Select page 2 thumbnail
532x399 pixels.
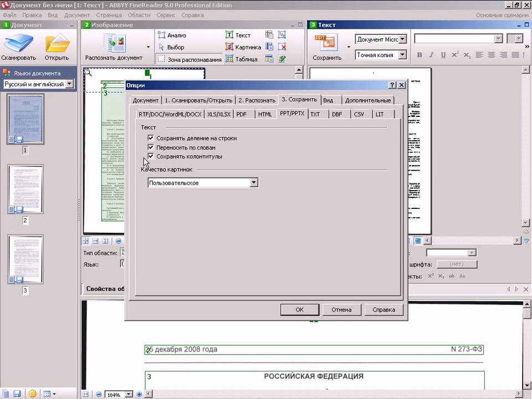[x=25, y=189]
